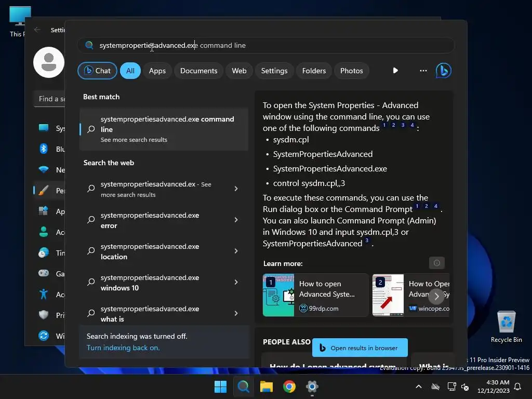Select Windows Update icon in Settings sidebar

click(x=44, y=336)
